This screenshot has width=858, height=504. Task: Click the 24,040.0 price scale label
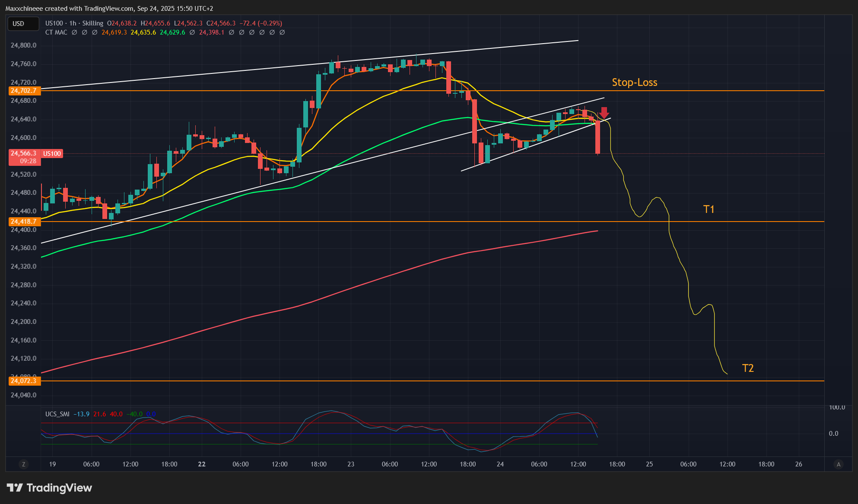(x=24, y=395)
